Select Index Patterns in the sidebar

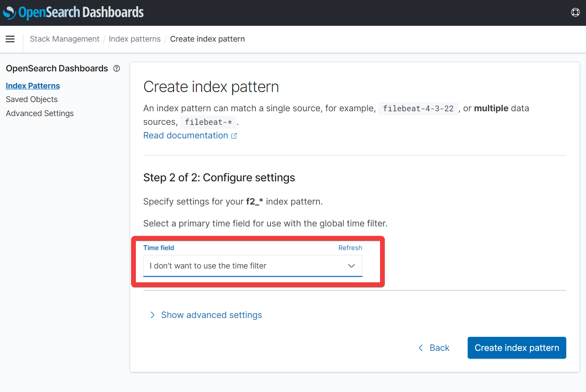coord(32,85)
